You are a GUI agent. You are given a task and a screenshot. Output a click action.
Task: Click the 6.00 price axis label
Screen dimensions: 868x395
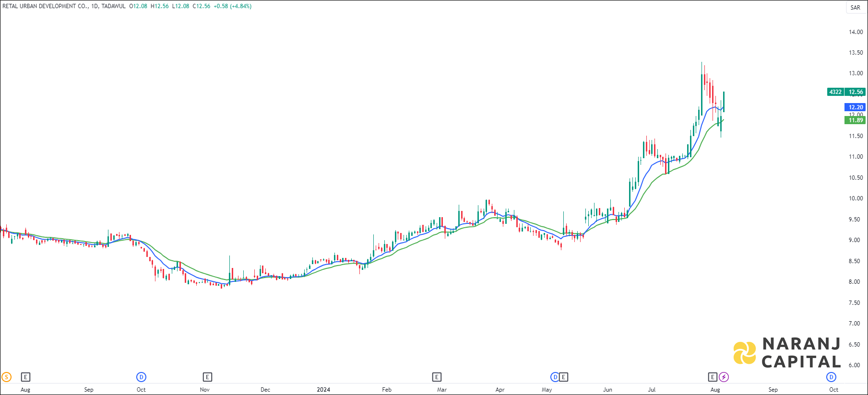[854, 365]
